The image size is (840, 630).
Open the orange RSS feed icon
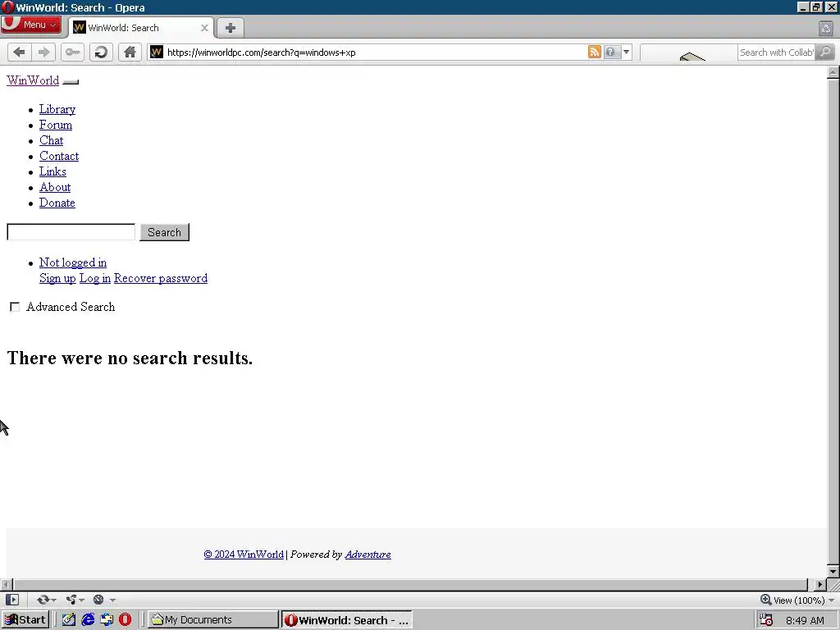point(594,52)
